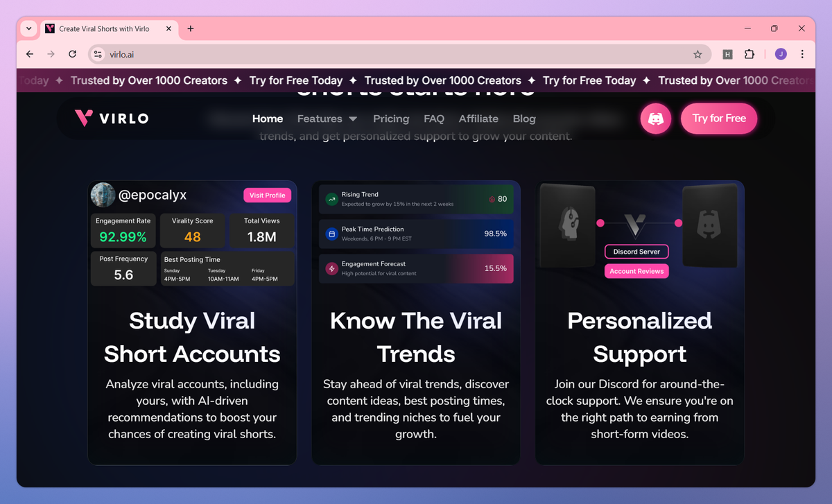The width and height of the screenshot is (832, 504).
Task: Click the Tuesday 10AM-11AM posting time
Action: [x=223, y=275]
